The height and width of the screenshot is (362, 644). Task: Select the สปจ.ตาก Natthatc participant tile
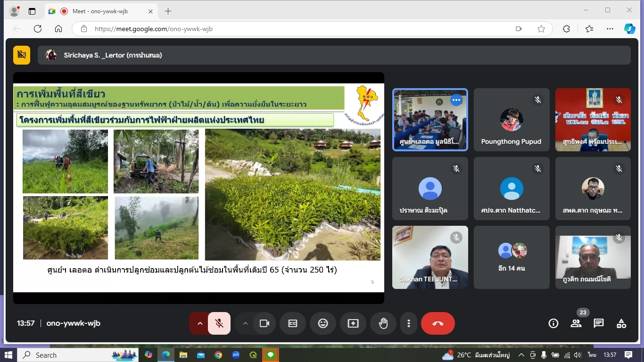tap(512, 189)
